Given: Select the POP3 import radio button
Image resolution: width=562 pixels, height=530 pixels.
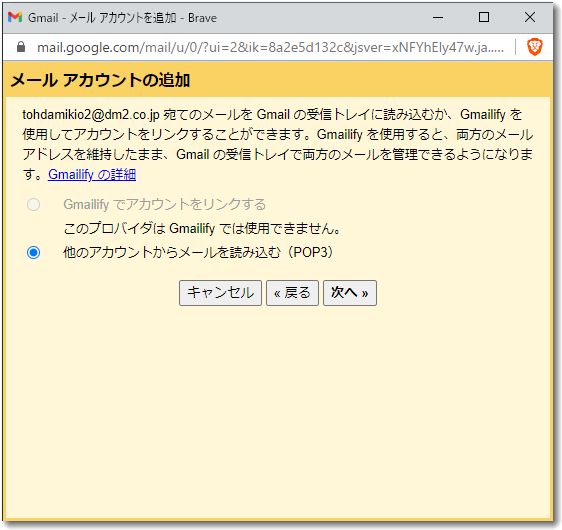Looking at the screenshot, I should 34,253.
